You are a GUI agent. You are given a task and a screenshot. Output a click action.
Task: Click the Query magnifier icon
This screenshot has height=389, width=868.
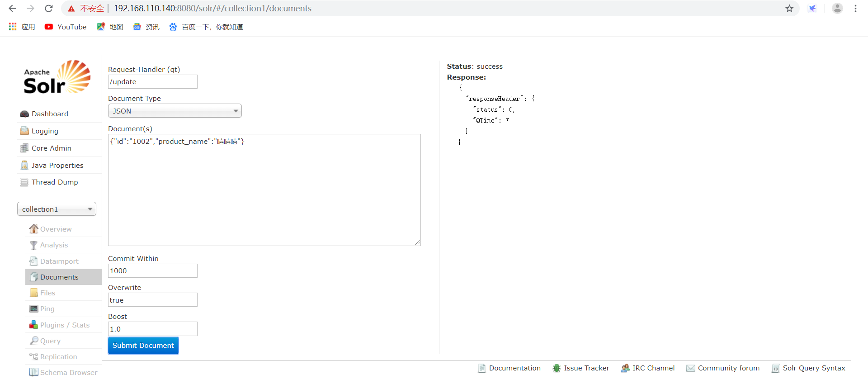point(34,341)
